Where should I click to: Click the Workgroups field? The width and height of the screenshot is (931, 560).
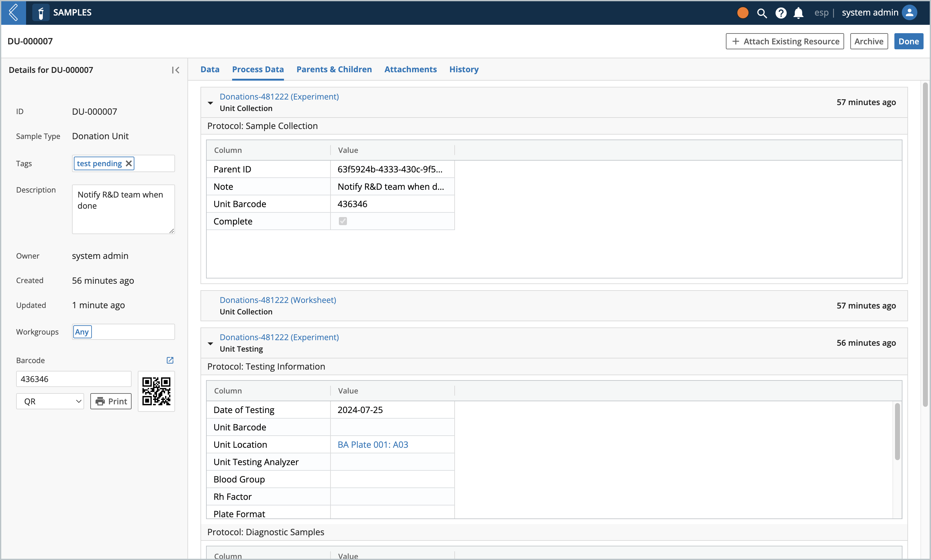click(123, 332)
